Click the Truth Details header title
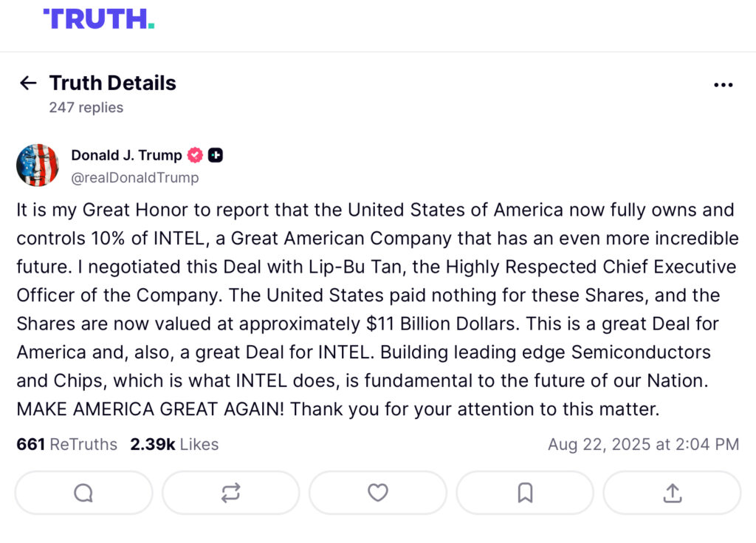Image resolution: width=756 pixels, height=543 pixels. tap(113, 83)
